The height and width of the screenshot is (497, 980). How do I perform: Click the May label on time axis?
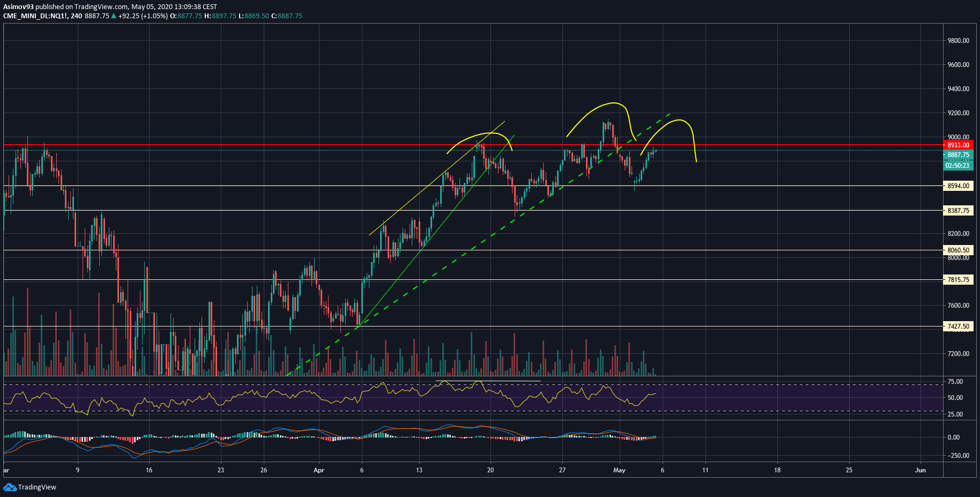click(x=619, y=470)
